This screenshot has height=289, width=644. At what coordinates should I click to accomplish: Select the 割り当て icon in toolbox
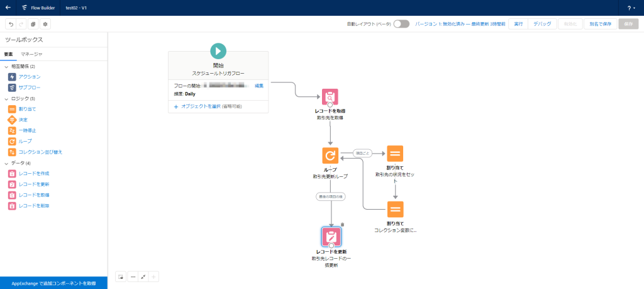[12, 109]
